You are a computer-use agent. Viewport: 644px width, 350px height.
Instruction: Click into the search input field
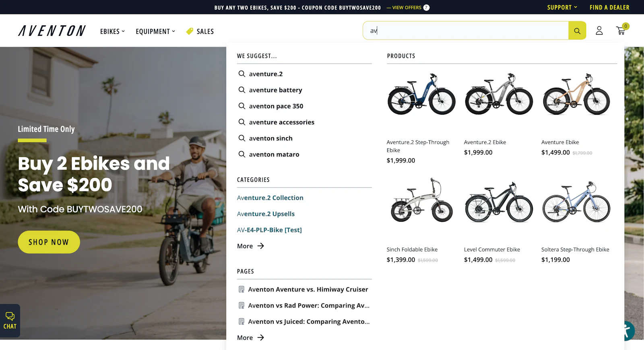click(x=466, y=31)
